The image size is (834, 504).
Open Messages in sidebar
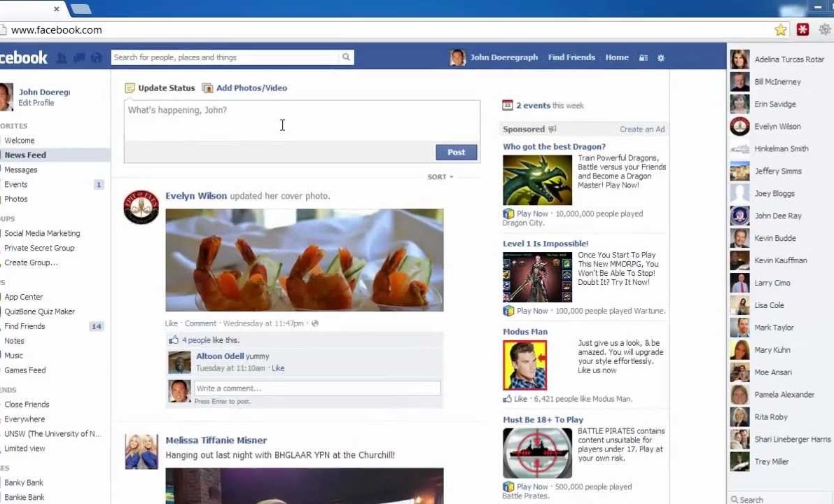(21, 169)
